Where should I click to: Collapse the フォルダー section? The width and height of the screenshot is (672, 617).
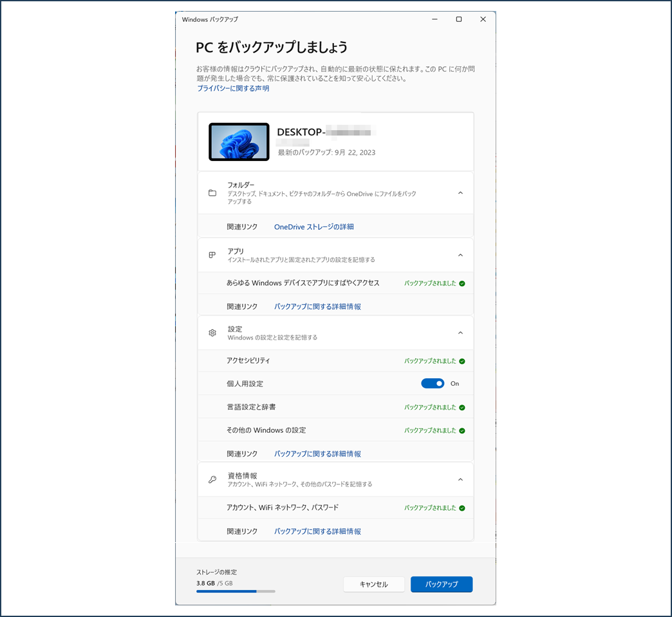[x=460, y=193]
